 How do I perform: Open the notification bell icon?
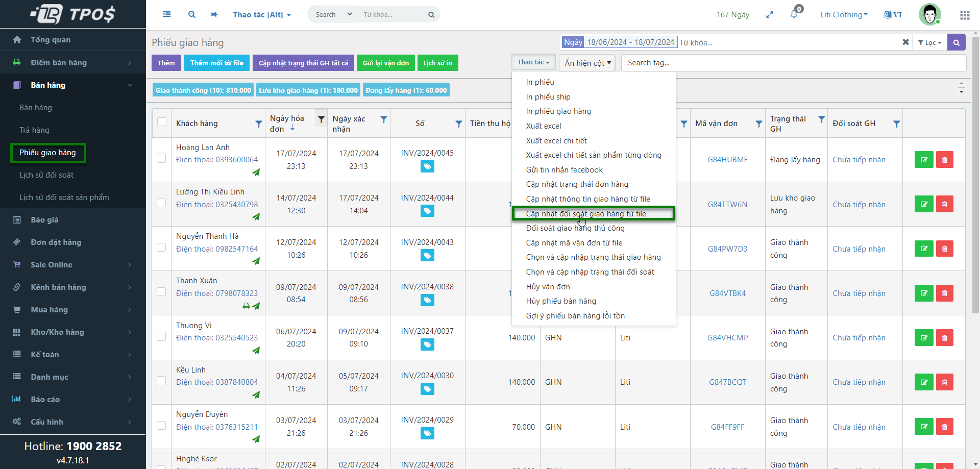[x=794, y=14]
